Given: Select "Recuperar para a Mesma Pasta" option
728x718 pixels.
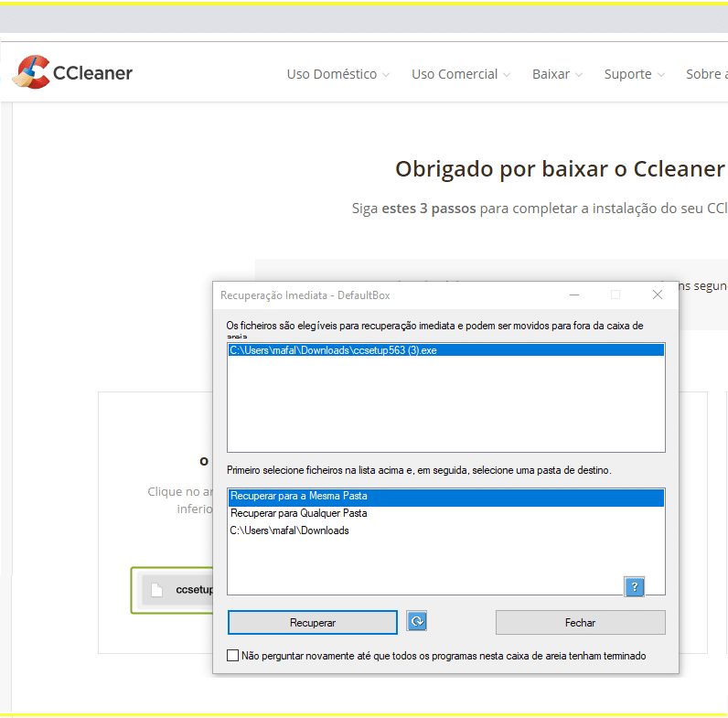Looking at the screenshot, I should click(x=445, y=497).
